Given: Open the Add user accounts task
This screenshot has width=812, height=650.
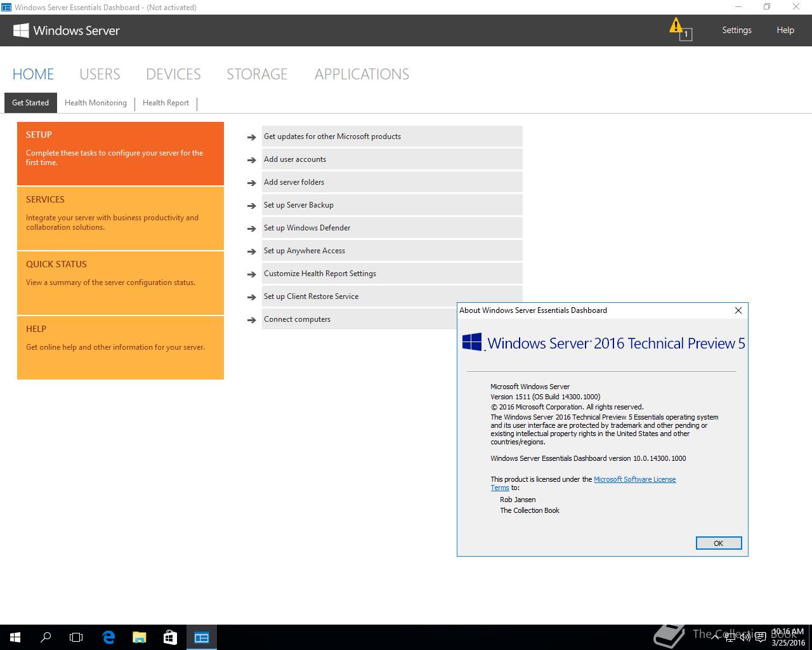Looking at the screenshot, I should (x=392, y=159).
